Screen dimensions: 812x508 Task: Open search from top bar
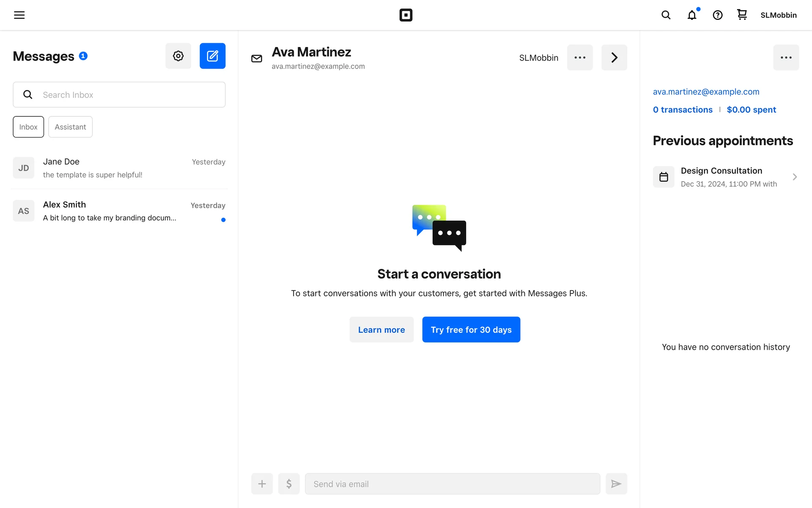tap(666, 15)
